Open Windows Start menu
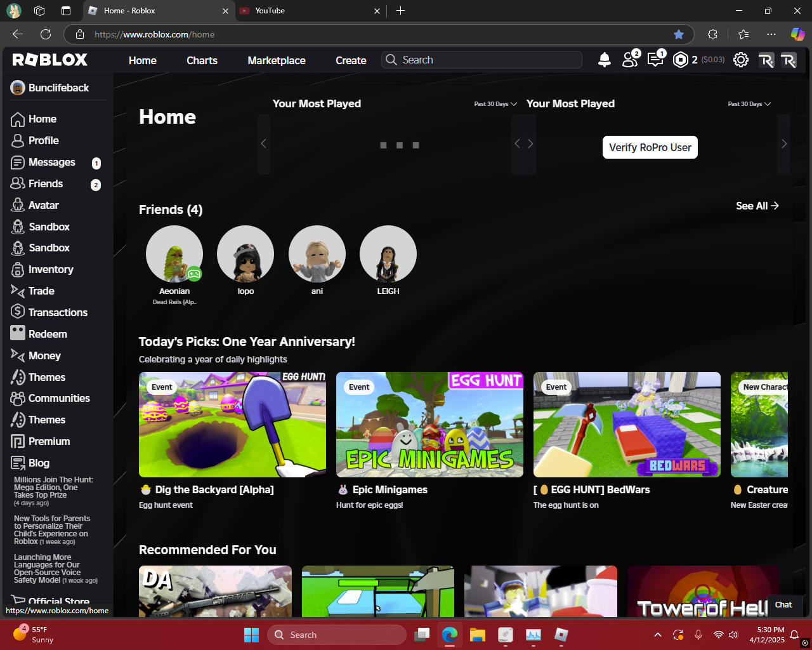 pyautogui.click(x=252, y=635)
